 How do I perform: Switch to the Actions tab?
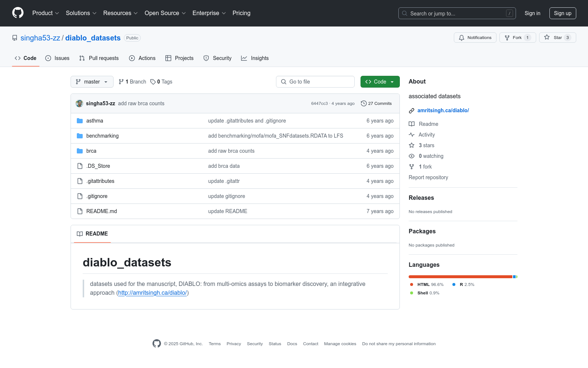(x=142, y=58)
